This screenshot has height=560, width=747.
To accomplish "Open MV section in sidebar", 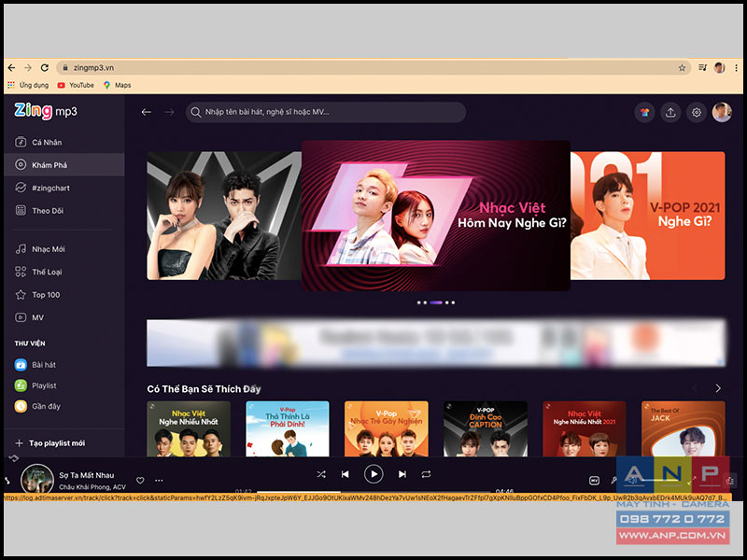I will click(x=64, y=317).
